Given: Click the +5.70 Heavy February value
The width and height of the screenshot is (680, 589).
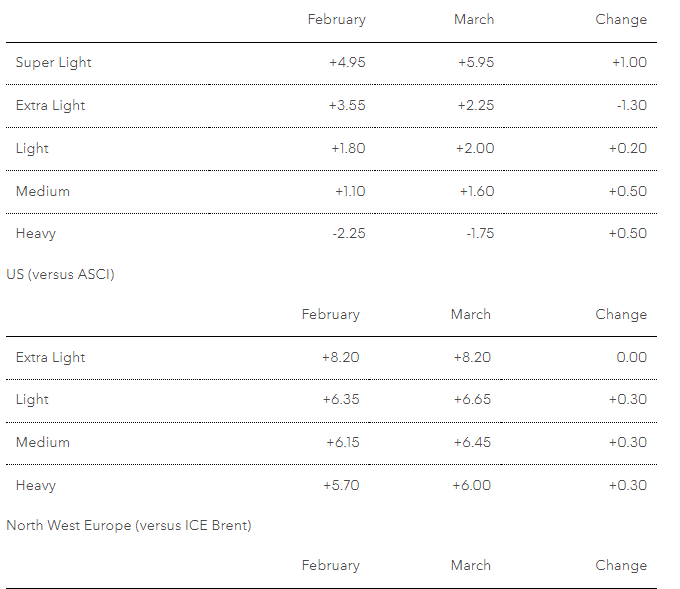Looking at the screenshot, I should pyautogui.click(x=341, y=485).
